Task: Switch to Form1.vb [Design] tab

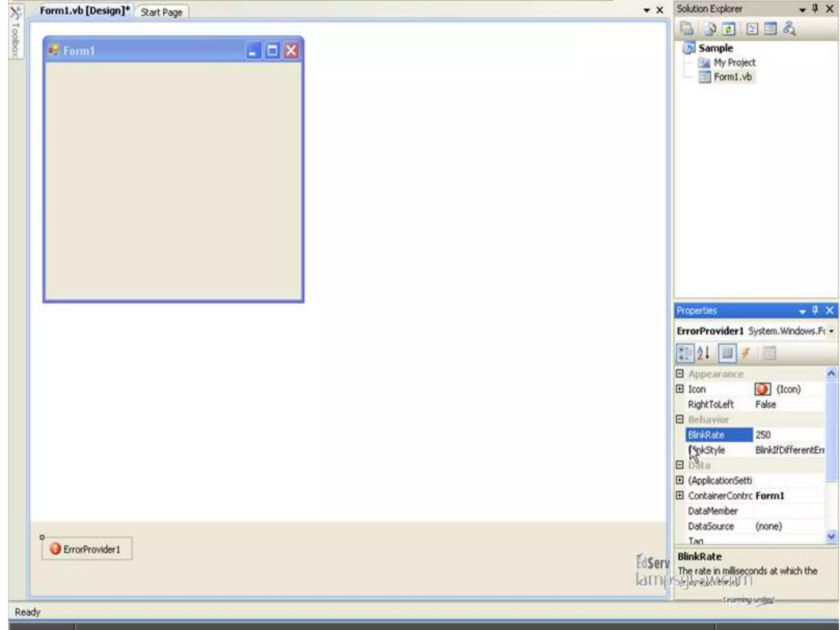Action: 85,11
